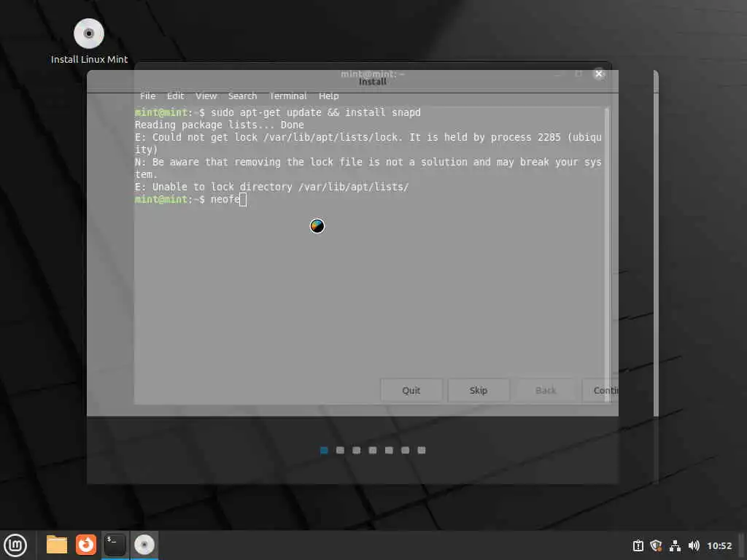Viewport: 747px width, 560px height.
Task: Open the Install Linux Mint desktop icon
Action: [x=89, y=42]
